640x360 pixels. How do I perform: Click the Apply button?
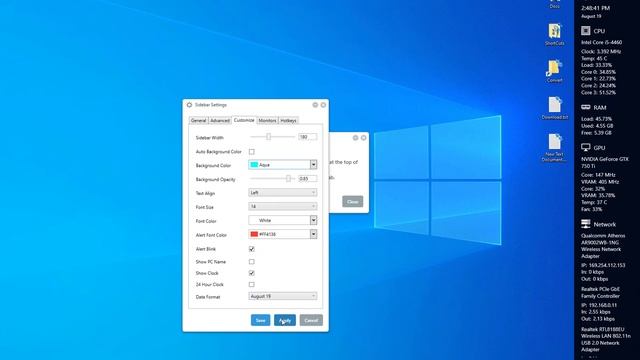tap(285, 320)
